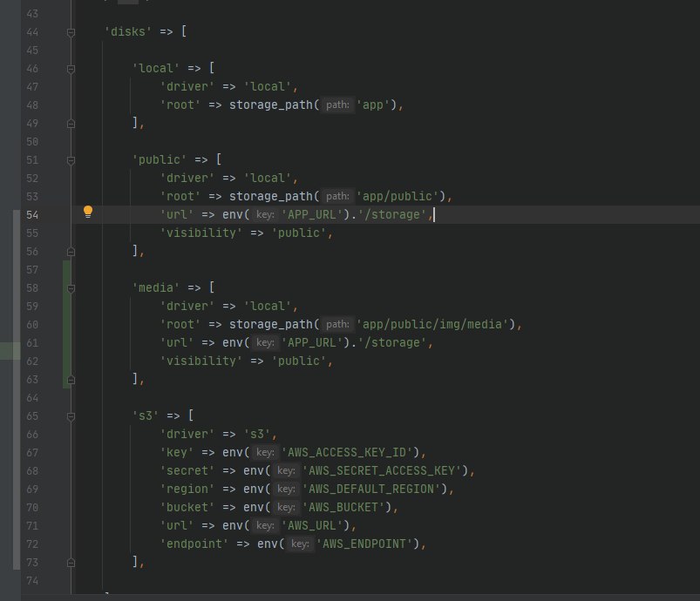The width and height of the screenshot is (700, 601).
Task: Click the 's3' key on line 65
Action: tap(145, 415)
